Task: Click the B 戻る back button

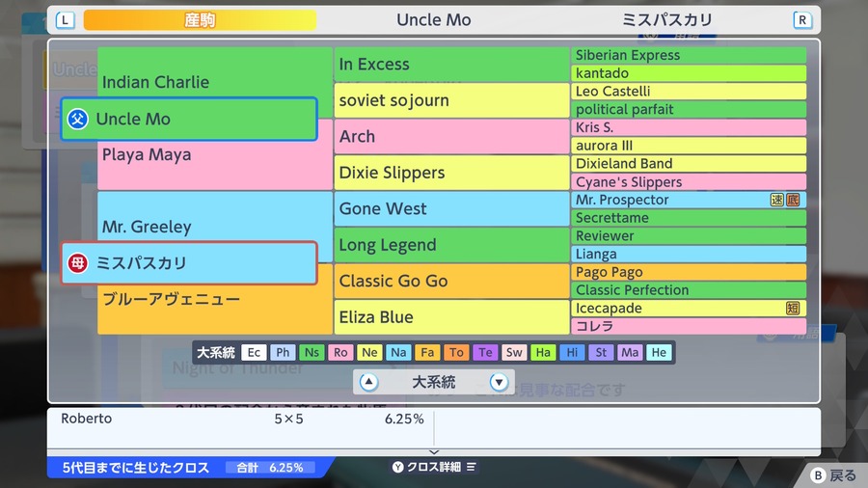Action: [833, 475]
